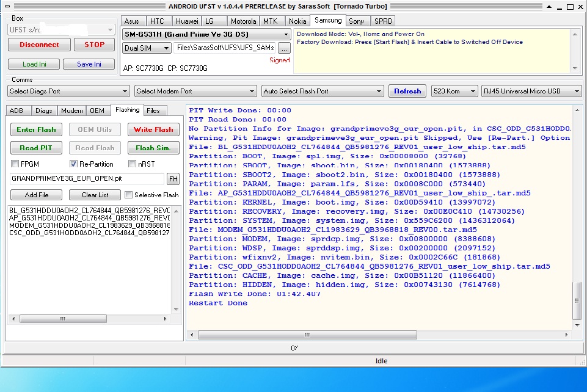
Task: Click the Flash Sim. button
Action: pyautogui.click(x=153, y=148)
